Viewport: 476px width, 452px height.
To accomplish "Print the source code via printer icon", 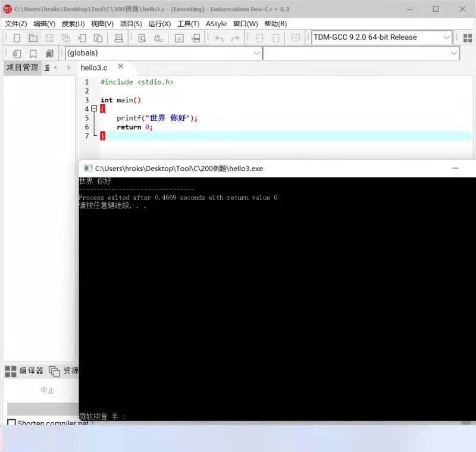I will (x=119, y=38).
